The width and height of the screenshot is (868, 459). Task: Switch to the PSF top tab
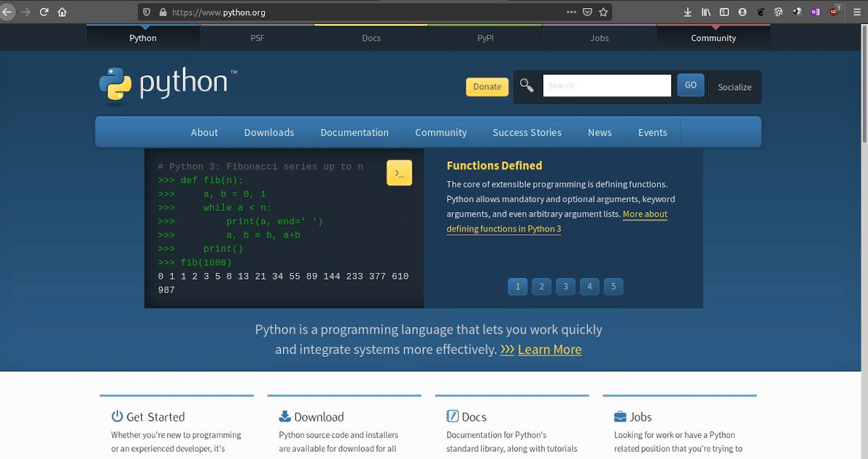[x=258, y=38]
